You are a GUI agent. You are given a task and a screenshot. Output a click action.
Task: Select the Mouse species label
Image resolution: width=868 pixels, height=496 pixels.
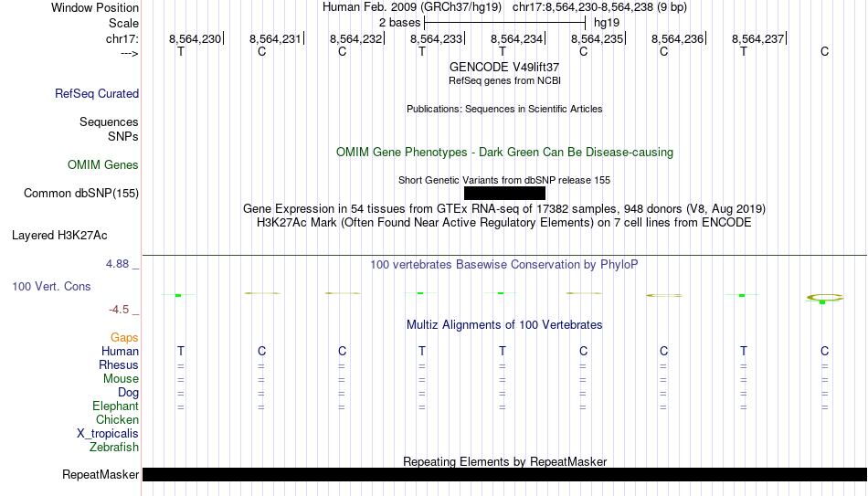(121, 379)
